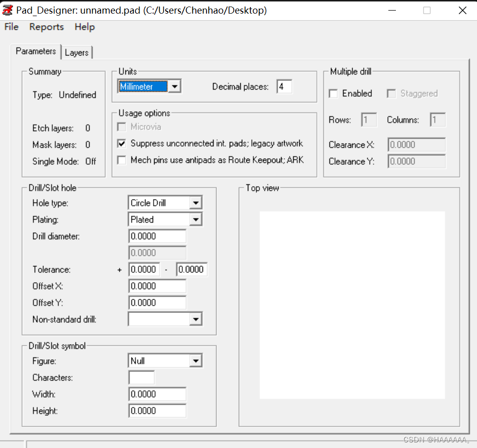Screen dimensions: 477x448
Task: Toggle Suppress unconnected int. pads checkbox
Action: coord(121,144)
